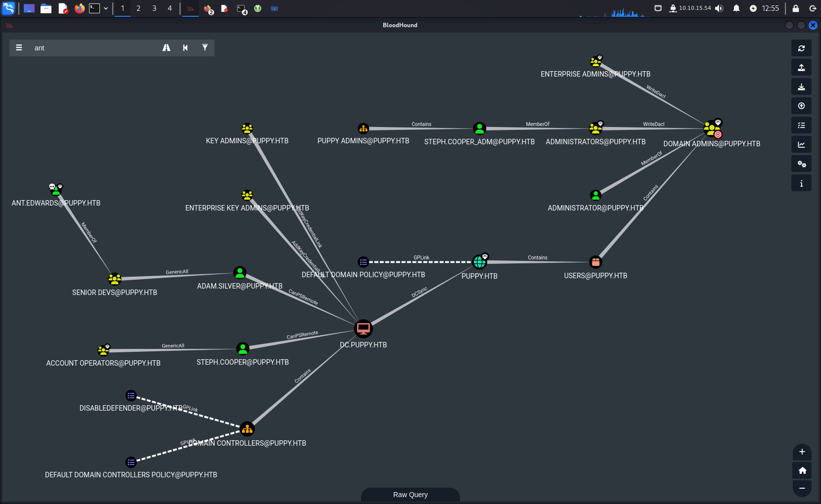Click the search field containing 'ant'
This screenshot has width=821, height=504.
pos(94,48)
